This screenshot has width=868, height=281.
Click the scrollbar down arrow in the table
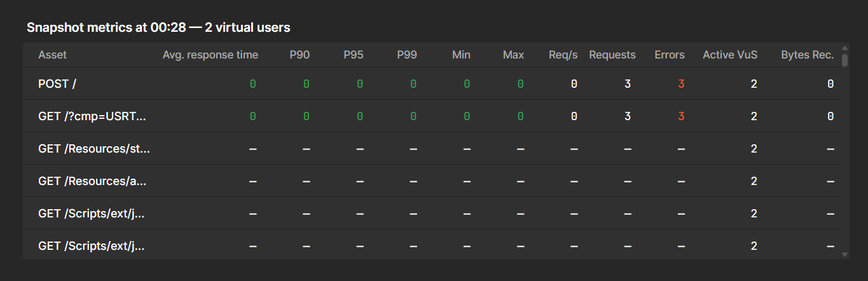coord(844,254)
